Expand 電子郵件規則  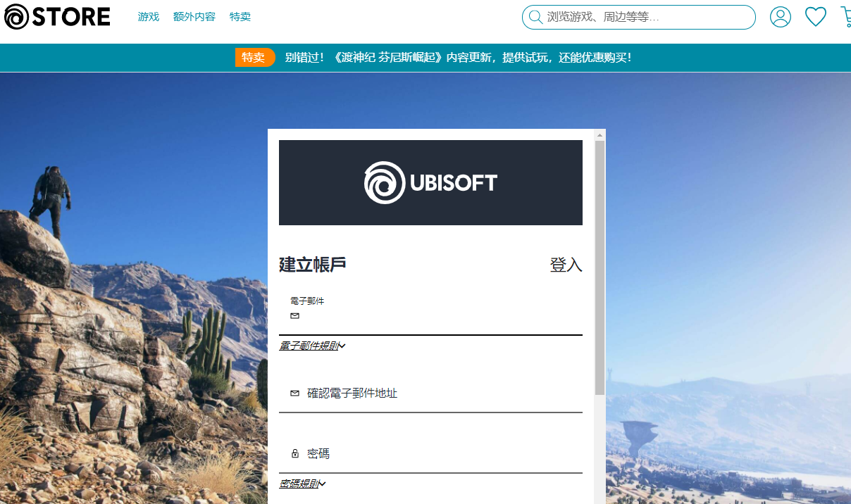312,346
